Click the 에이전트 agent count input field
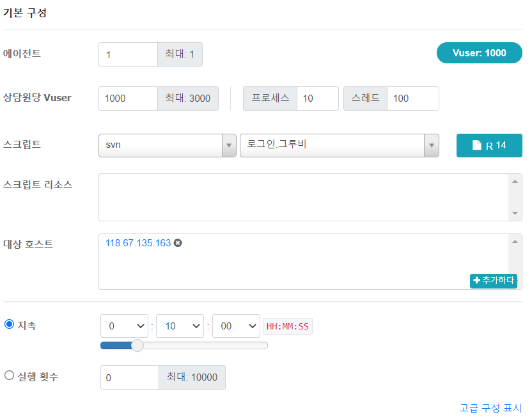Image resolution: width=532 pixels, height=419 pixels. [x=129, y=54]
